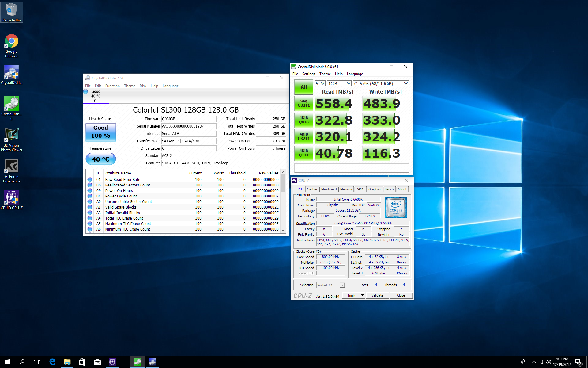Open Settings menu in CrystalDiskMark
The image size is (588, 368).
(x=308, y=74)
